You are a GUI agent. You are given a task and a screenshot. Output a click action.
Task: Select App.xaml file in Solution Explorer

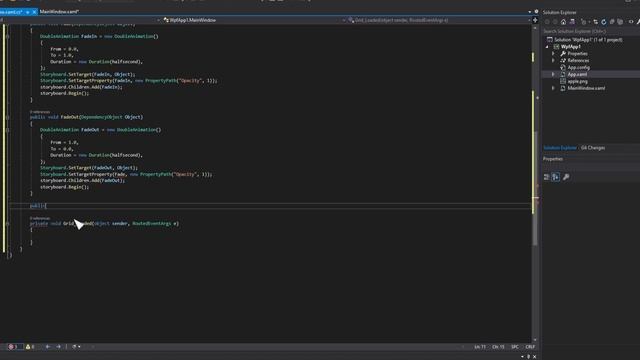pyautogui.click(x=577, y=74)
